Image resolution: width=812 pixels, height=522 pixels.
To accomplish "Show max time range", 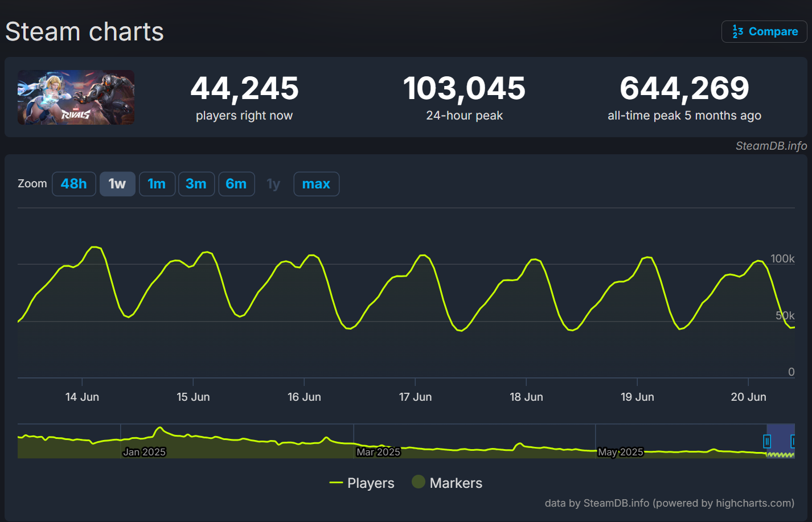I will (x=316, y=184).
